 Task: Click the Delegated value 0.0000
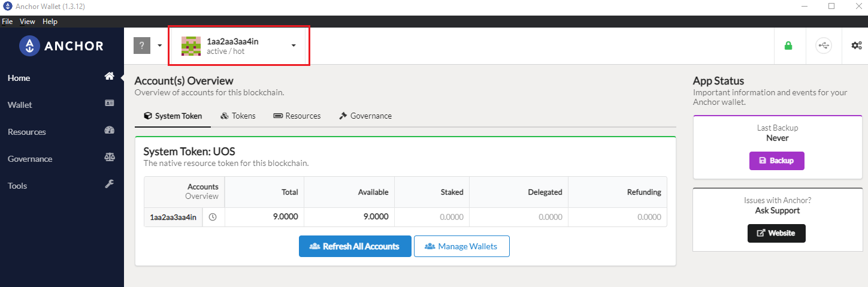point(551,217)
